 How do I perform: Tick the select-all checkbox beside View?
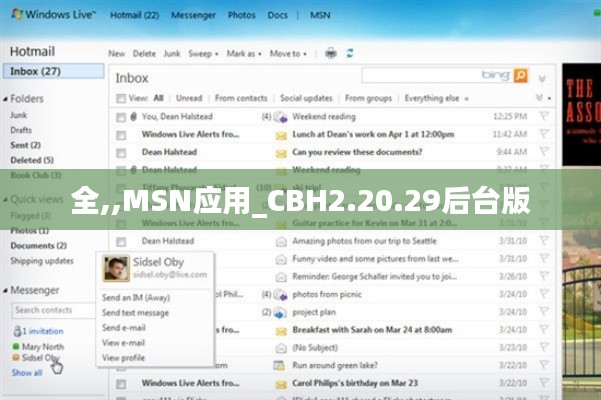point(121,99)
